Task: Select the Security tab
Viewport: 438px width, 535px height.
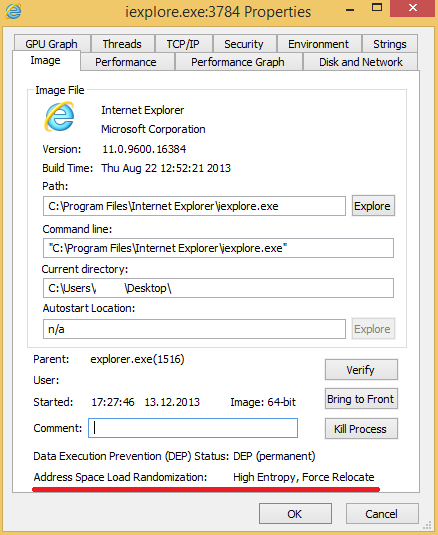Action: click(x=244, y=44)
